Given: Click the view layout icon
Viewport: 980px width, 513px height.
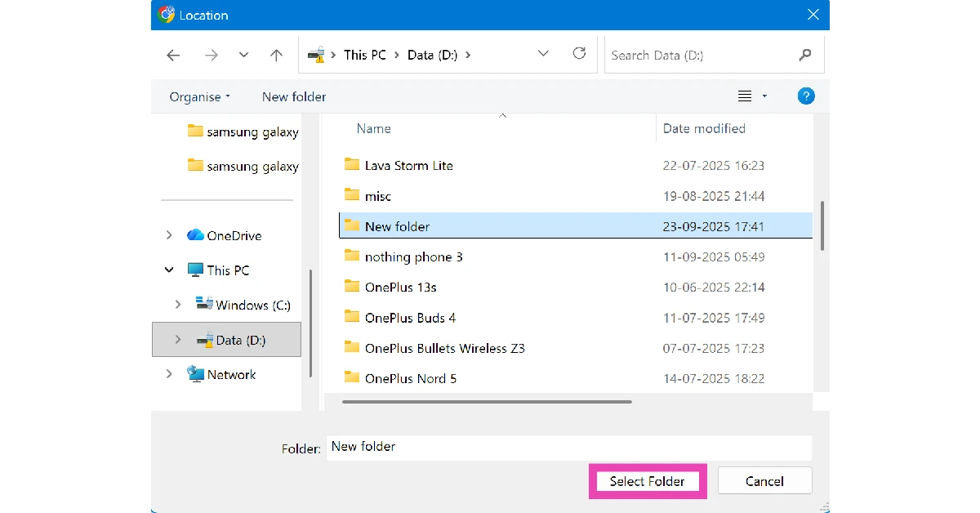Looking at the screenshot, I should click(x=745, y=96).
